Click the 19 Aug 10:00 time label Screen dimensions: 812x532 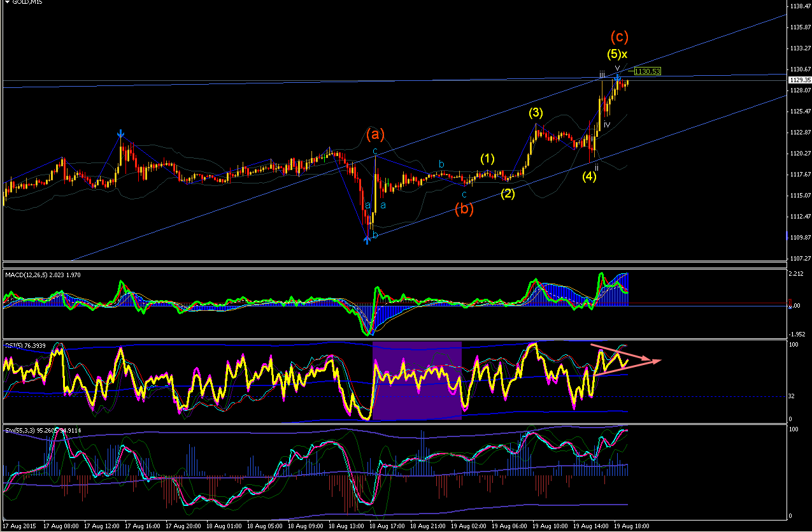coord(550,526)
